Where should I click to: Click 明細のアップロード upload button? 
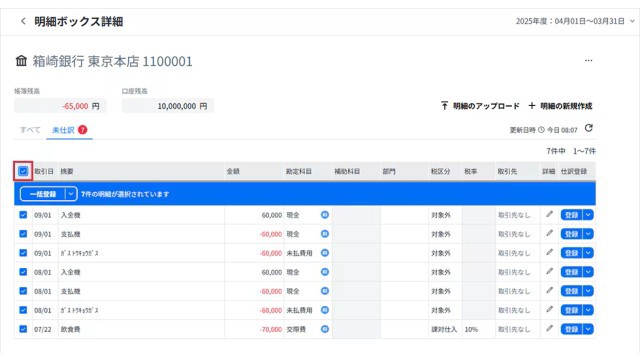(480, 106)
